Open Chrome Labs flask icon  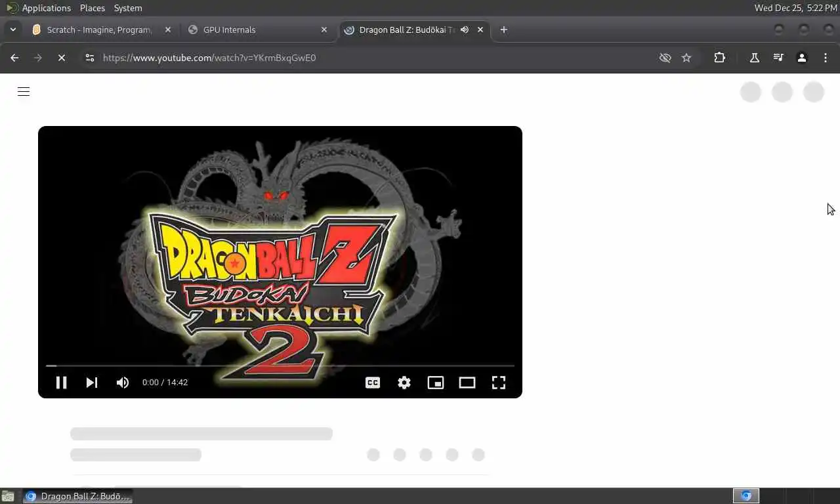coord(755,58)
